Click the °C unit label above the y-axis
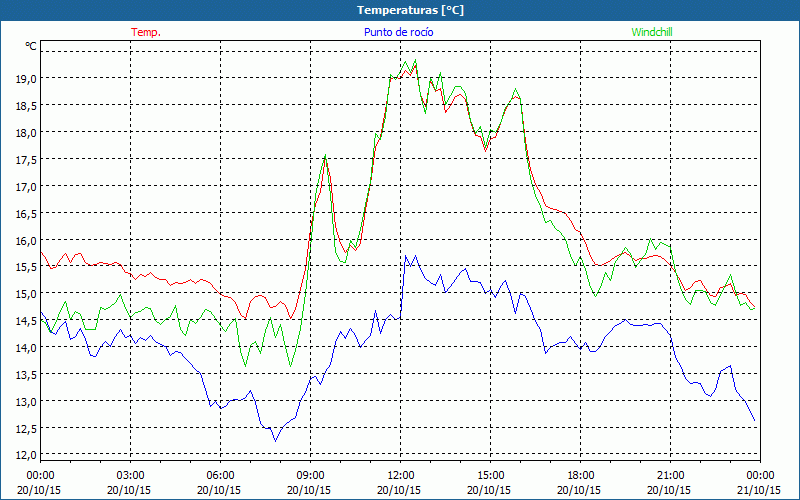 pyautogui.click(x=31, y=46)
